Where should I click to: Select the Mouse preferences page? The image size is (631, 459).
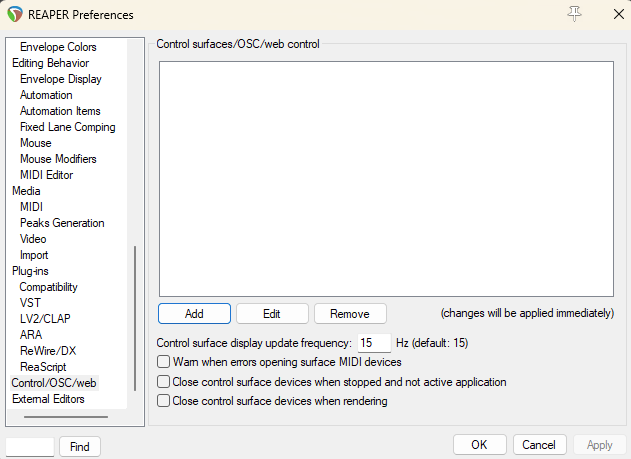(x=36, y=143)
